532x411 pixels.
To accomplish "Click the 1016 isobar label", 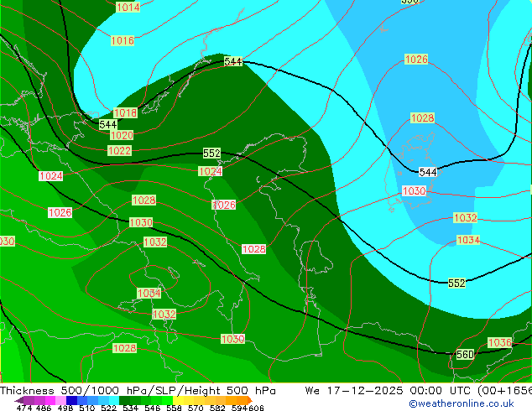I will tap(123, 41).
